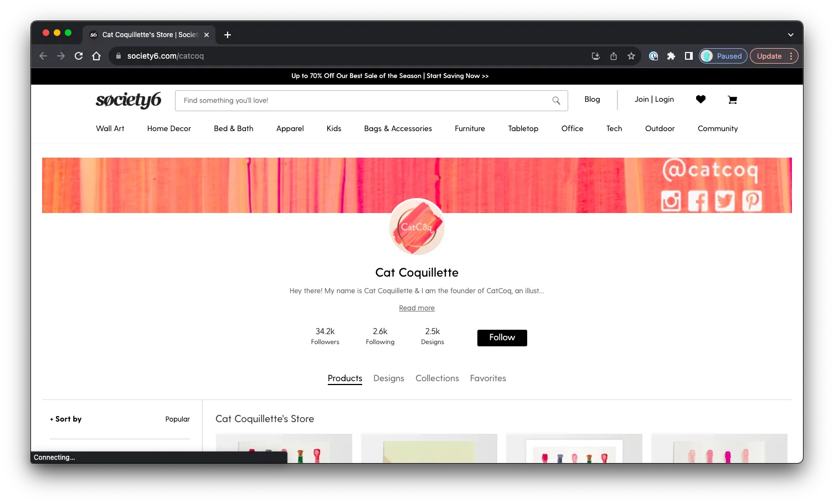Open the Community menu

click(x=718, y=128)
